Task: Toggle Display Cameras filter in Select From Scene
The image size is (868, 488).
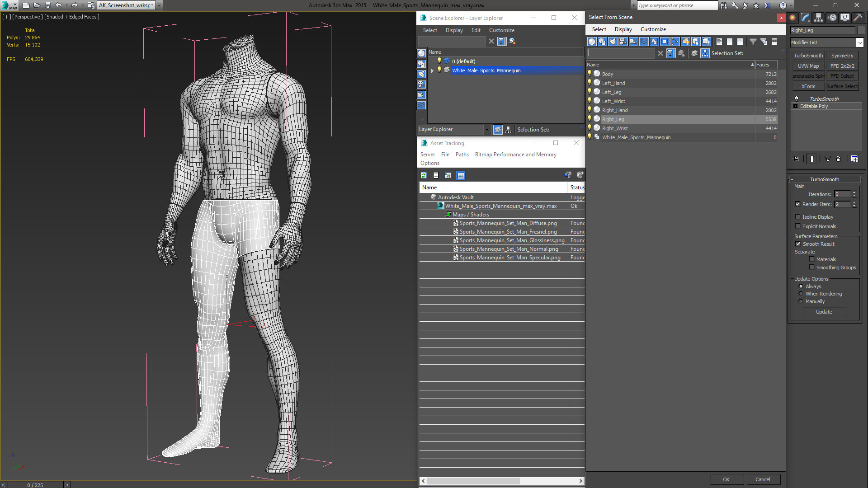Action: tap(623, 42)
